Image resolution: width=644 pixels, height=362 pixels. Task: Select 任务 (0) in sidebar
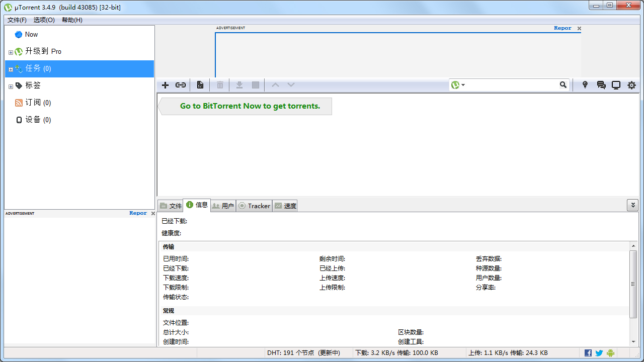[79, 69]
